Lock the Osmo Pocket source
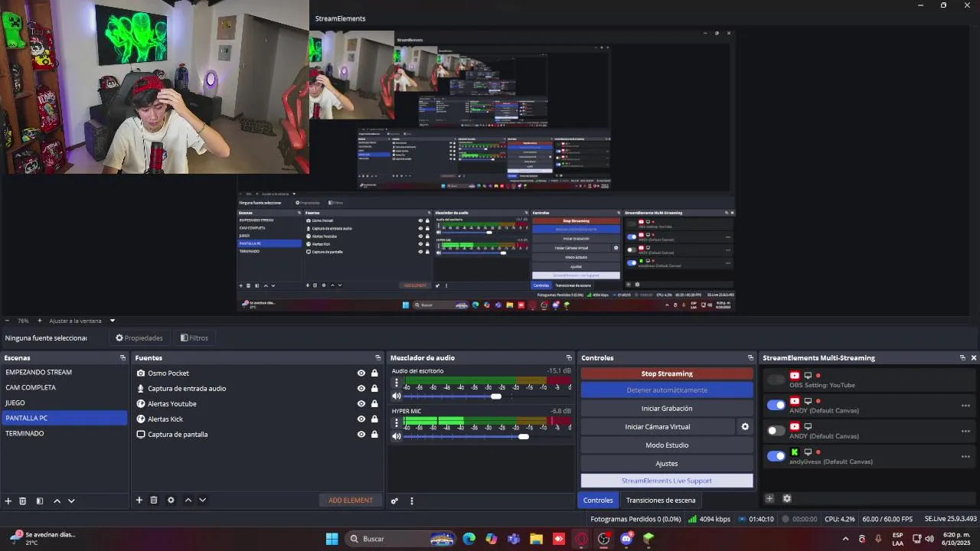The image size is (980, 551). [374, 373]
